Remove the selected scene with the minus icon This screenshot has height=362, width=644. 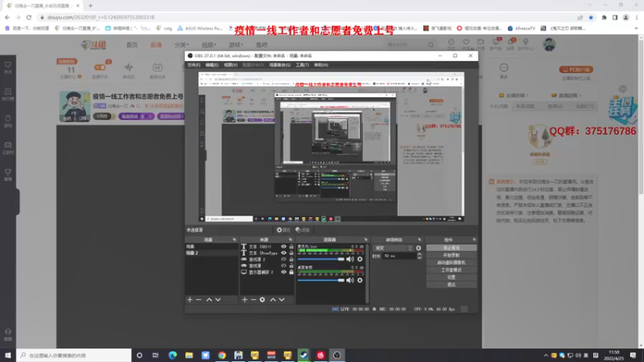coord(199,299)
